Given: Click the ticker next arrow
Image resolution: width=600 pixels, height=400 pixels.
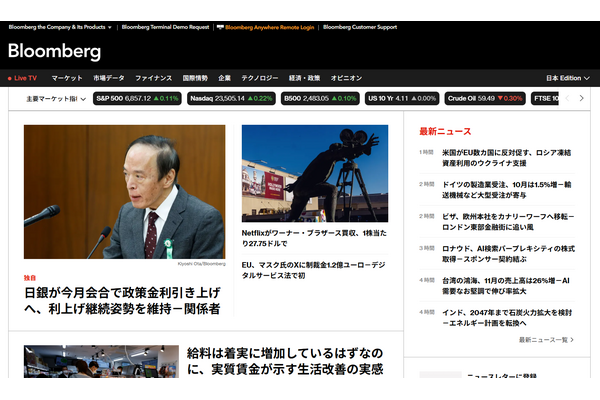Looking at the screenshot, I should (x=581, y=98).
